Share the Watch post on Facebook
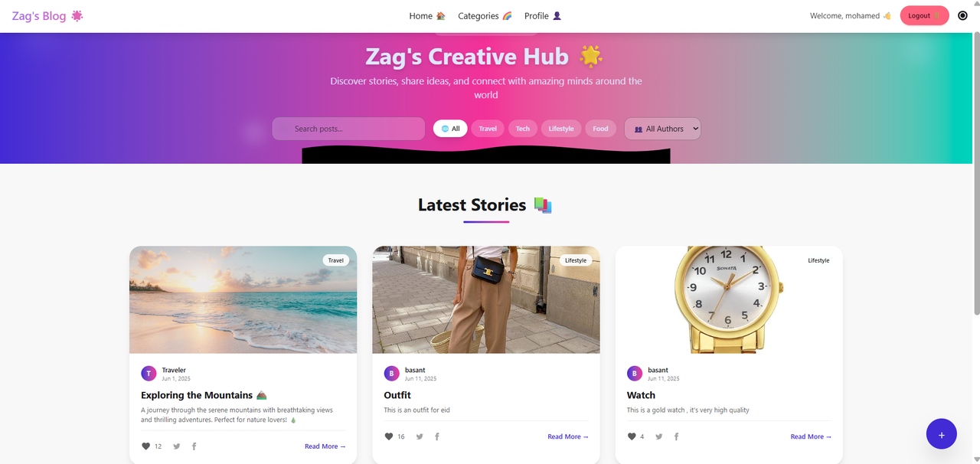This screenshot has height=464, width=980. 676,436
